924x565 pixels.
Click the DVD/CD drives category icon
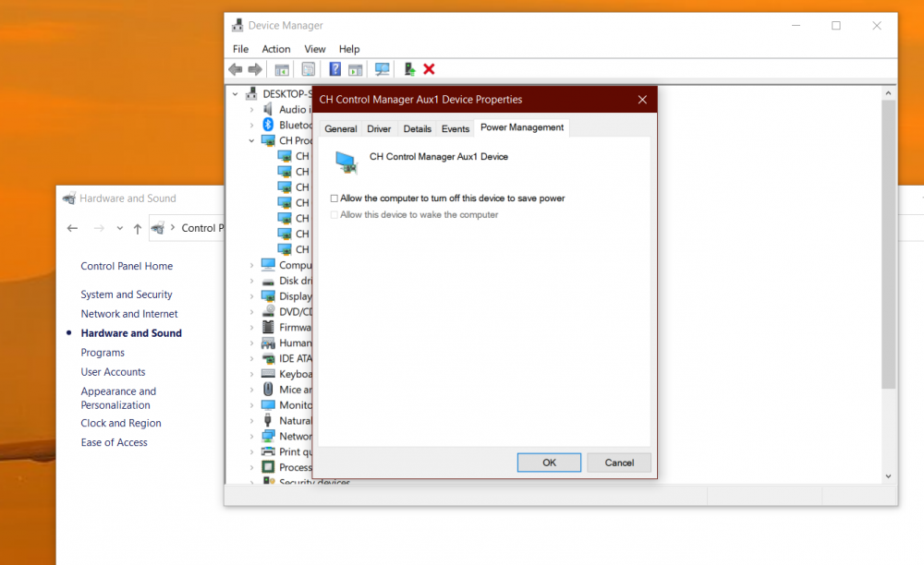coord(268,311)
